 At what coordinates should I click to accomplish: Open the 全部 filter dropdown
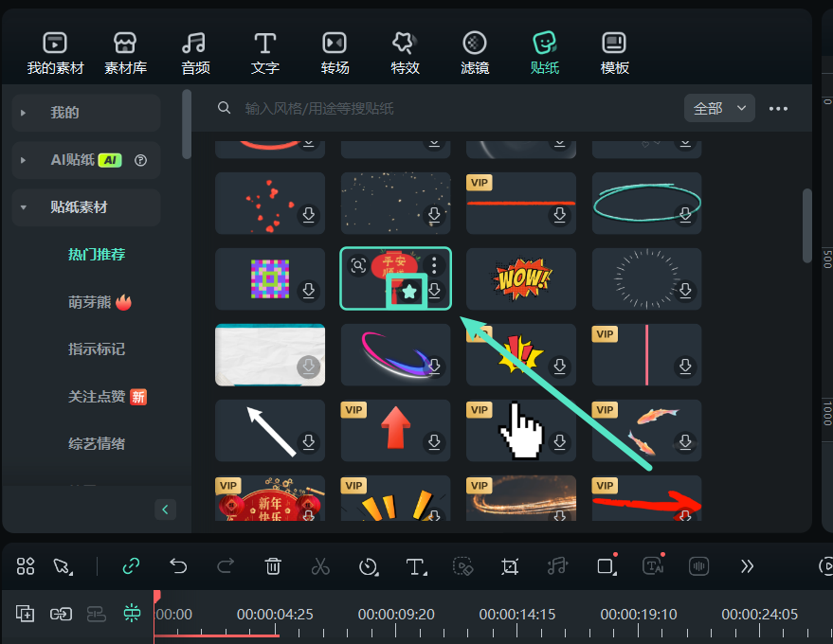tap(719, 108)
